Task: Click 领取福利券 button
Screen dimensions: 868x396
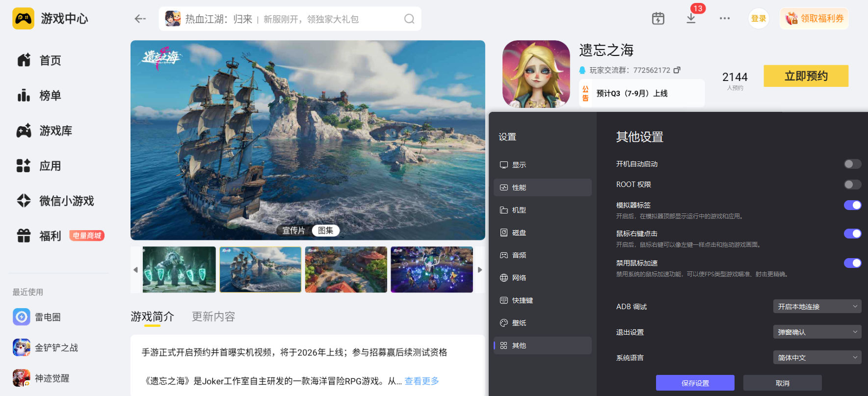Action: (814, 19)
